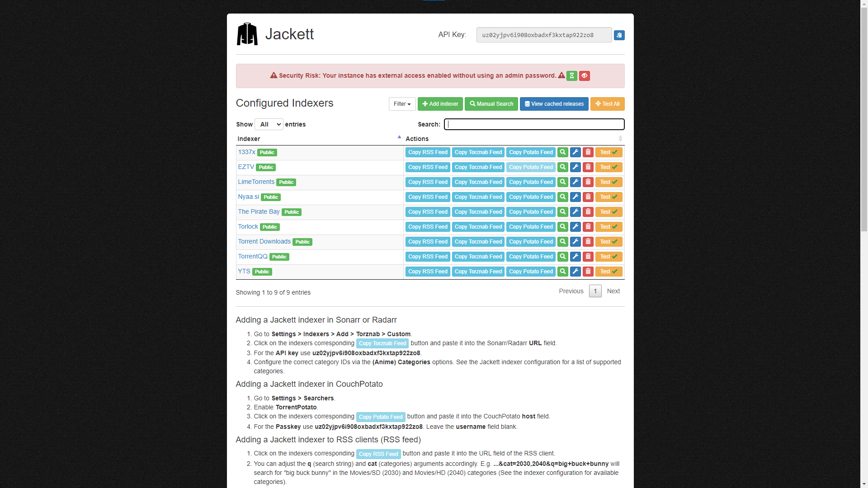Click View cached releases button
This screenshot has height=488, width=868.
[554, 104]
